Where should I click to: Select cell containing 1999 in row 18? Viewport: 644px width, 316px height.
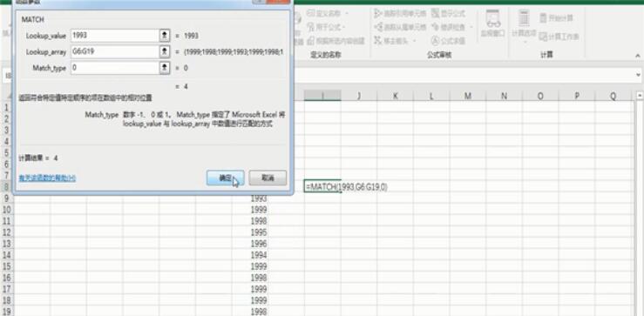click(250, 300)
